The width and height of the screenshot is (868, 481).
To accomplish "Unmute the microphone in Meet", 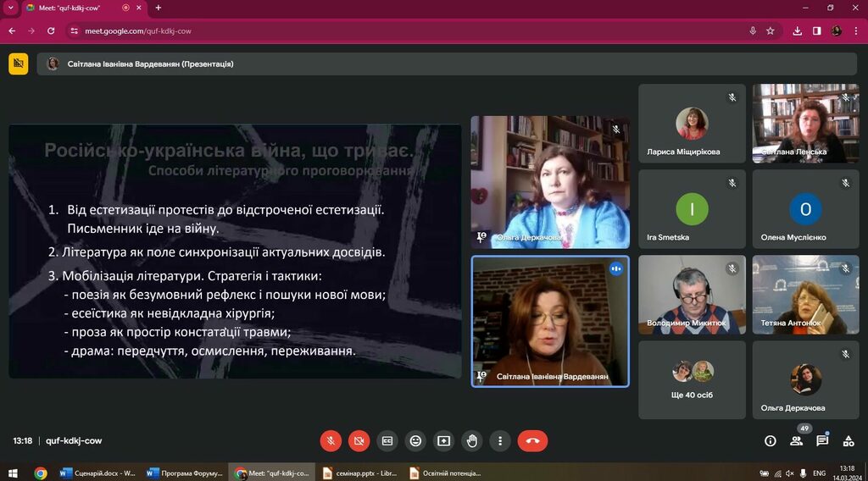I will coord(331,440).
